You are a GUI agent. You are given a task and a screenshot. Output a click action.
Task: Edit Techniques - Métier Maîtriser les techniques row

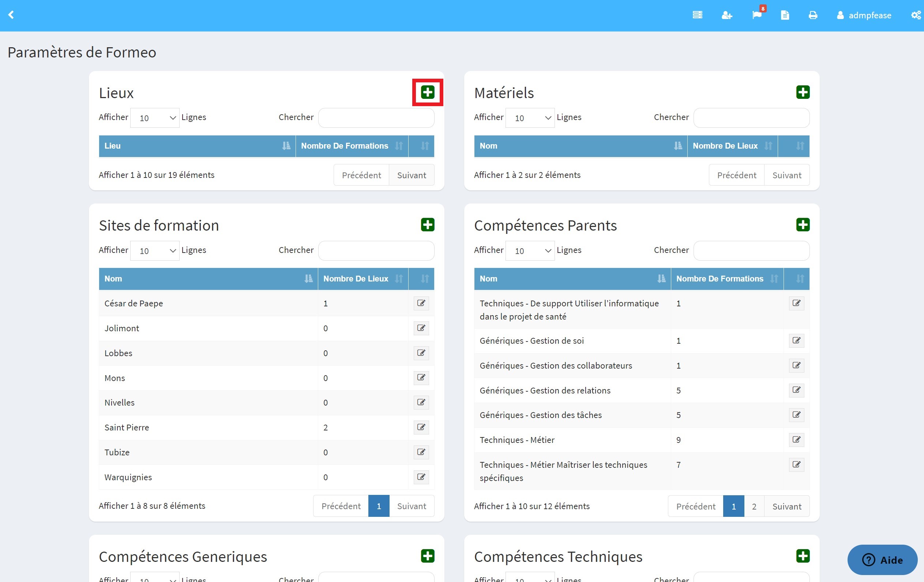pyautogui.click(x=796, y=465)
